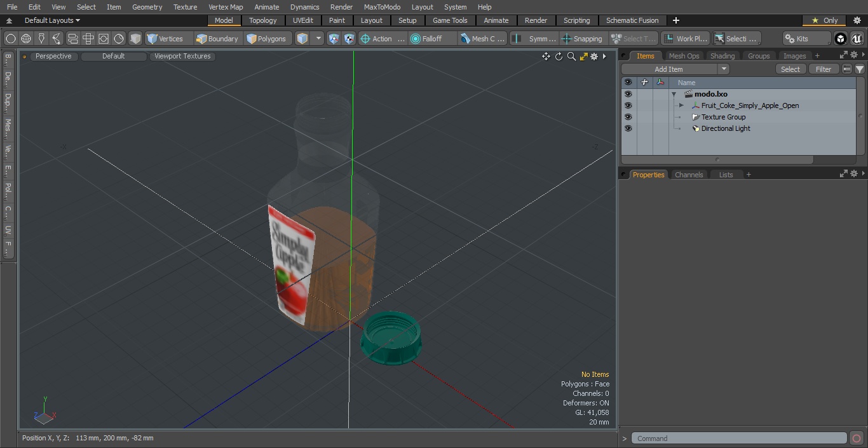Select the Directional Light item
The width and height of the screenshot is (868, 448).
click(726, 128)
